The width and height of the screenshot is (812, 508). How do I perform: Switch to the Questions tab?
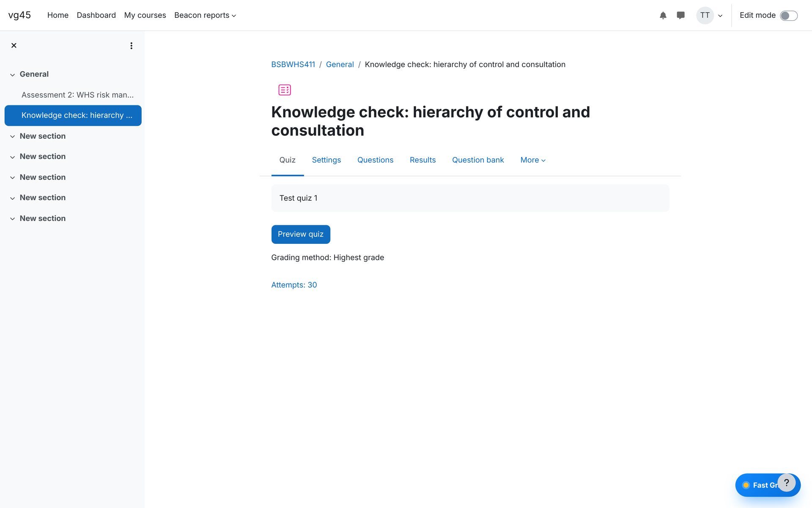click(375, 160)
